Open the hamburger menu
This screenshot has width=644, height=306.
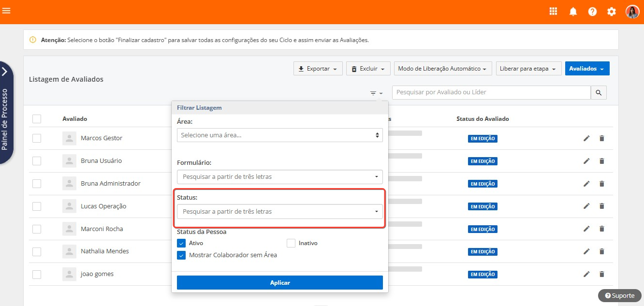[6, 11]
